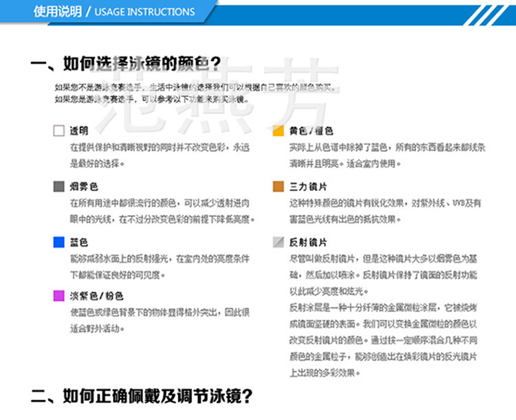Click the 透明 label text

click(x=79, y=131)
